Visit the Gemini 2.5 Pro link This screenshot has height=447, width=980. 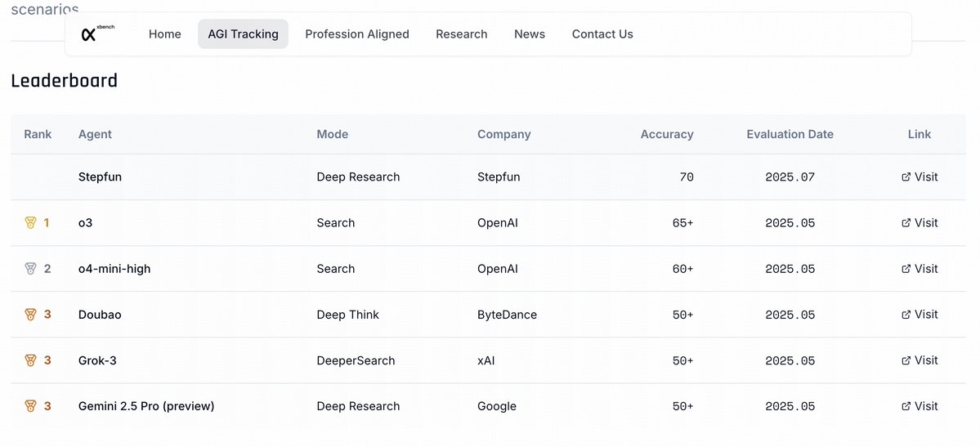point(920,406)
